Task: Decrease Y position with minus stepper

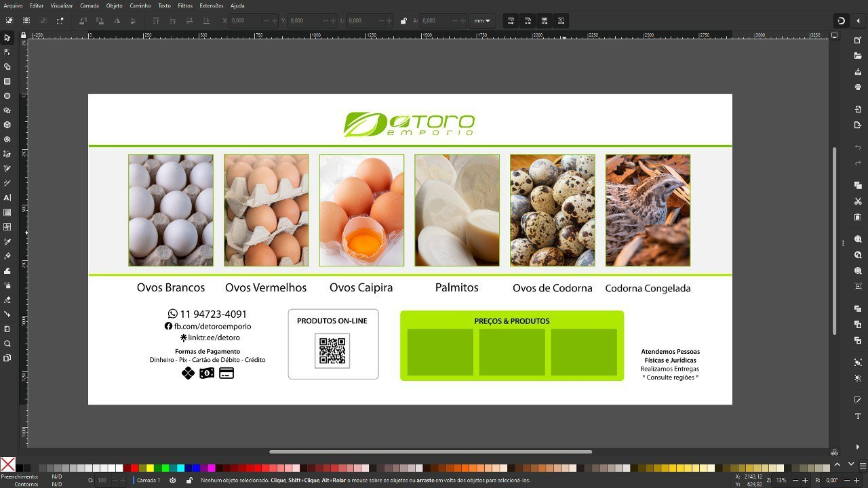Action: click(325, 21)
